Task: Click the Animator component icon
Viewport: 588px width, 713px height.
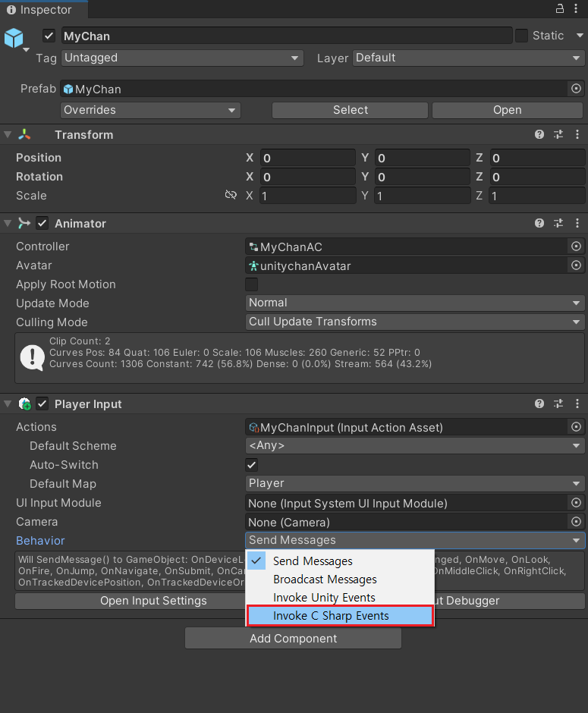Action: 24,223
